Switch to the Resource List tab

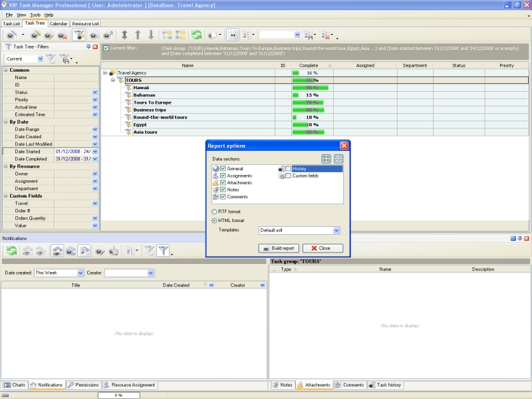pos(86,24)
